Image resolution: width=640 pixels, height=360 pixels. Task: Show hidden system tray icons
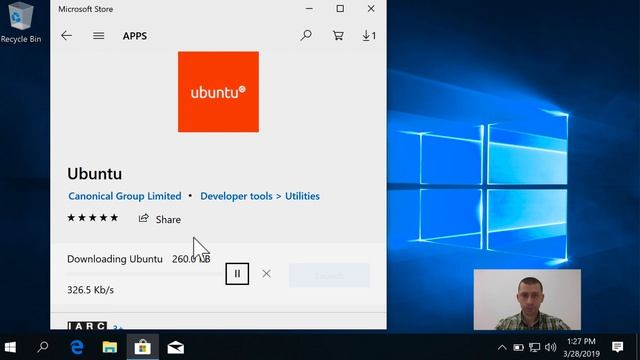[502, 348]
